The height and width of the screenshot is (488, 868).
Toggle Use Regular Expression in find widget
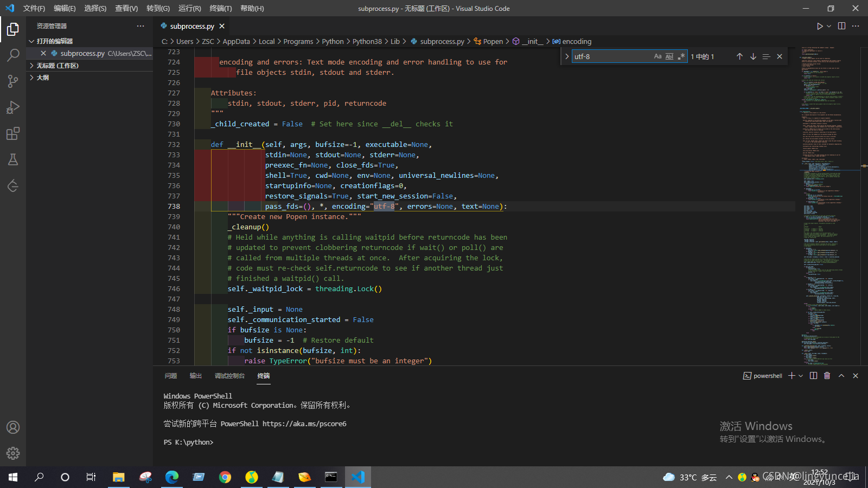(x=681, y=56)
